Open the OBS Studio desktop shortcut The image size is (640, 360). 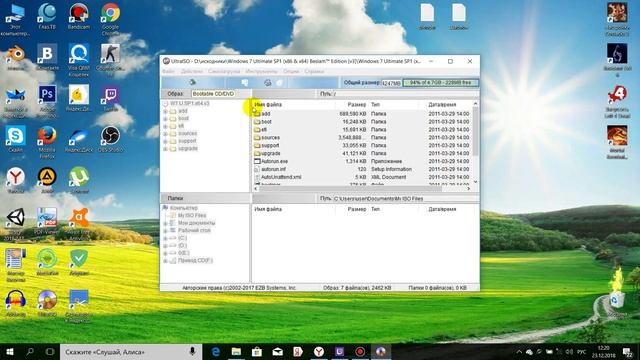coord(110,139)
